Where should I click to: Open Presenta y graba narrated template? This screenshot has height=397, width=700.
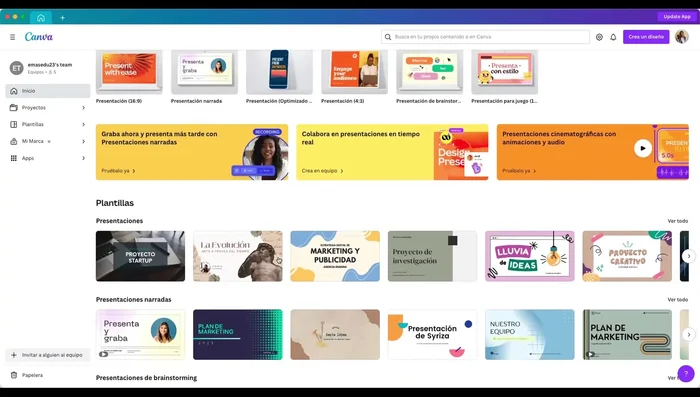(140, 334)
